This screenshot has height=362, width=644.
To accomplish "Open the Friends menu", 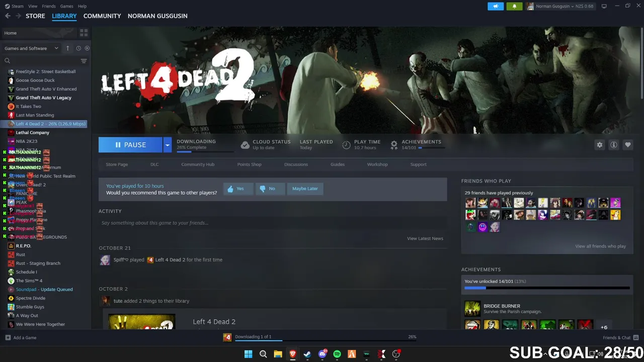I will (49, 6).
